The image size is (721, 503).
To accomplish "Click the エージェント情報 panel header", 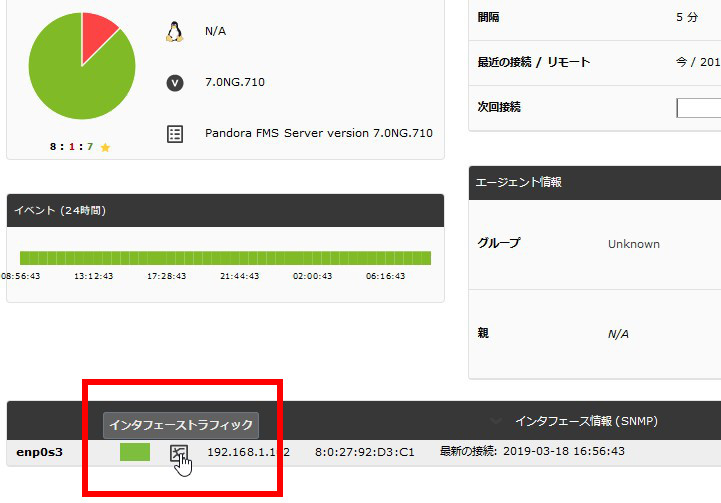I will point(595,183).
